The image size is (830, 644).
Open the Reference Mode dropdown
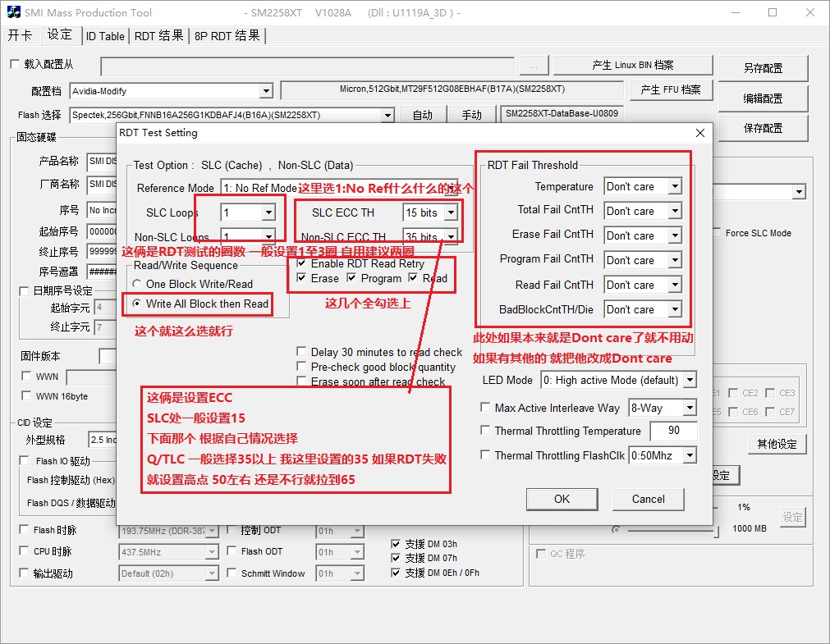(x=257, y=188)
